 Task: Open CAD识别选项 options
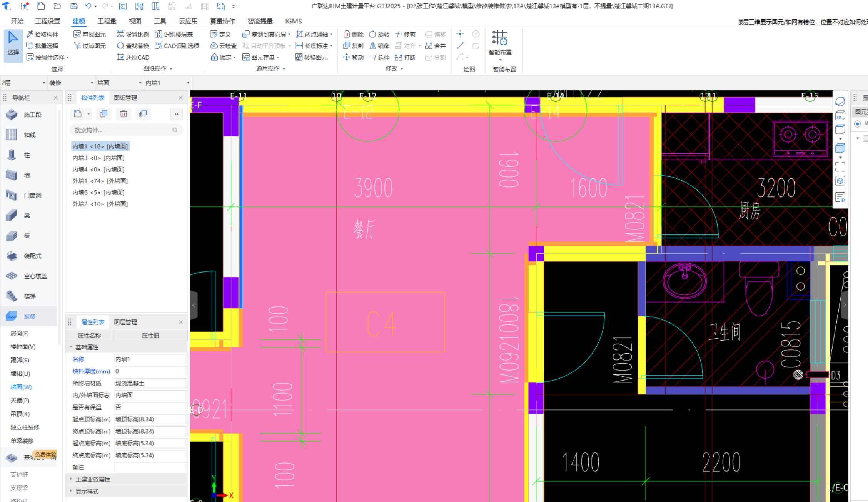click(x=177, y=46)
